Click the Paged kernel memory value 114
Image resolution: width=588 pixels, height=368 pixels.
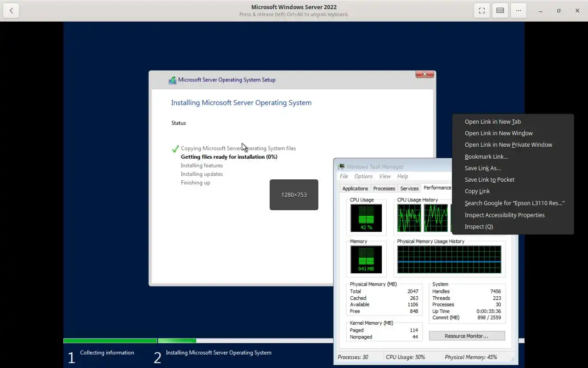tap(414, 330)
